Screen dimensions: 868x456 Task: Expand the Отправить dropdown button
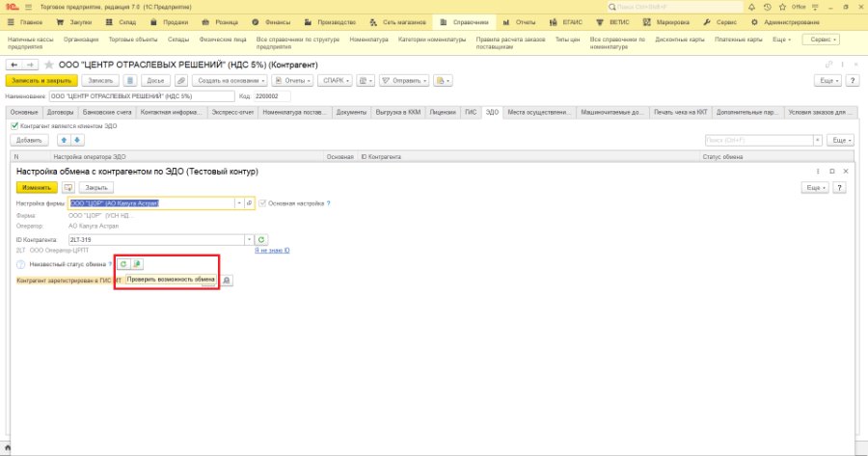[405, 81]
